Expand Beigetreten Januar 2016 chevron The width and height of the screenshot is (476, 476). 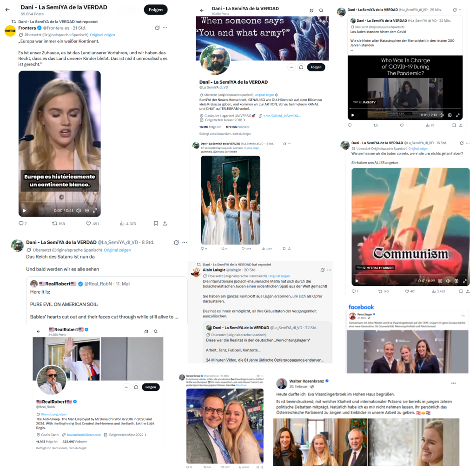244,120
